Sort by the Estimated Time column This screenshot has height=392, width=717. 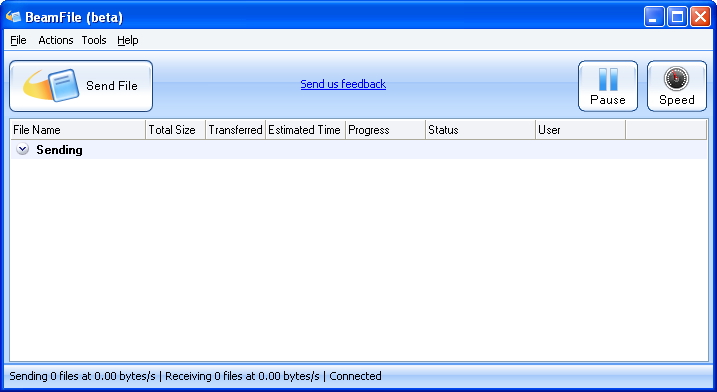[x=305, y=130]
